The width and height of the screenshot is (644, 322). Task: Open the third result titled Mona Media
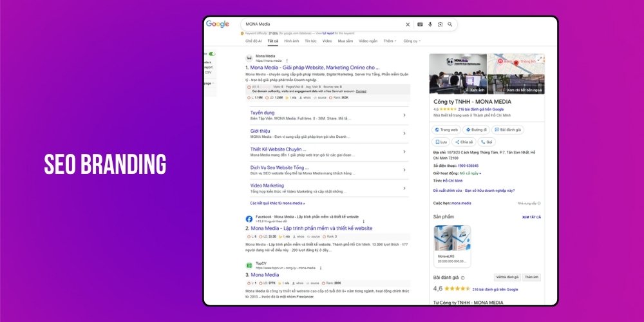point(265,275)
